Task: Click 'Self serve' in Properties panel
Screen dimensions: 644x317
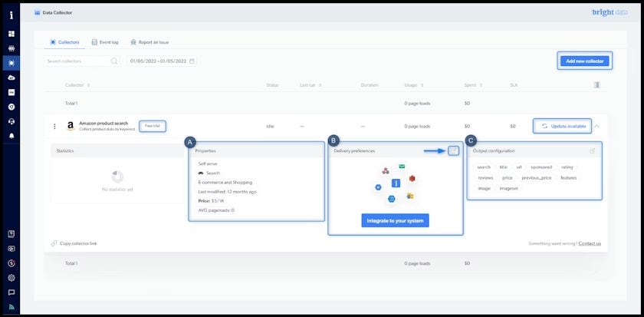Action: (x=208, y=163)
